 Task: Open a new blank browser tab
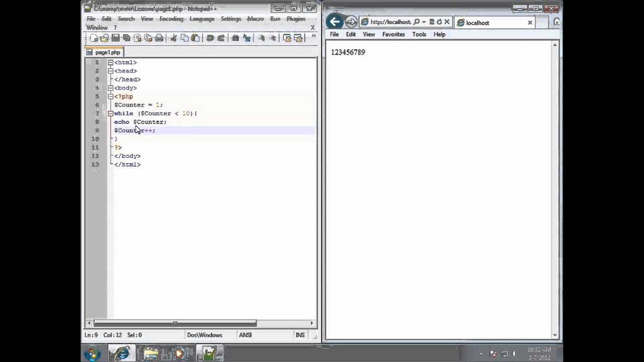[x=542, y=23]
